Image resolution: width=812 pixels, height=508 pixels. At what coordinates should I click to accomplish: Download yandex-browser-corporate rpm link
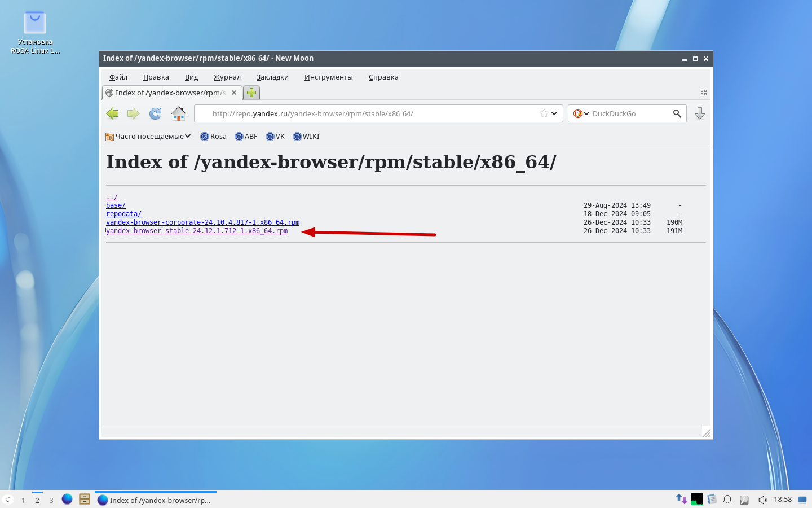(x=202, y=222)
